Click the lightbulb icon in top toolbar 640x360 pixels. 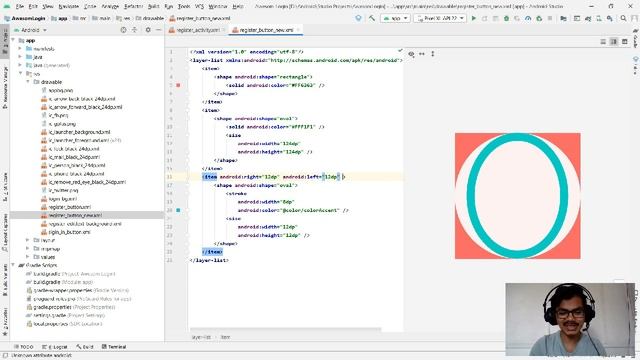(358, 18)
